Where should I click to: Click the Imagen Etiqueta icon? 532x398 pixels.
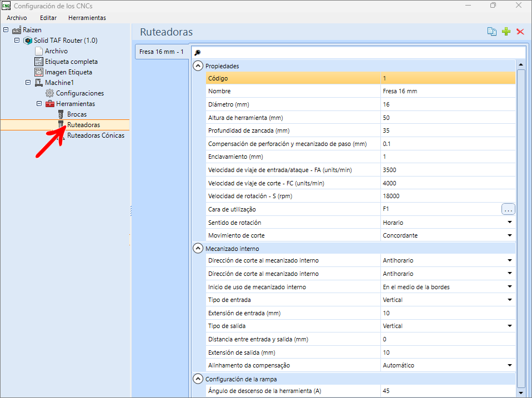(x=39, y=72)
